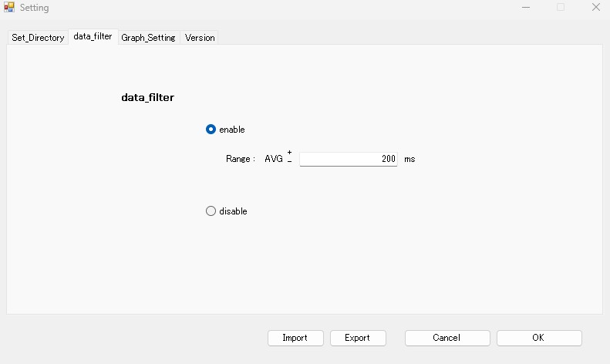
Task: Minimize the Setting window
Action: [526, 8]
